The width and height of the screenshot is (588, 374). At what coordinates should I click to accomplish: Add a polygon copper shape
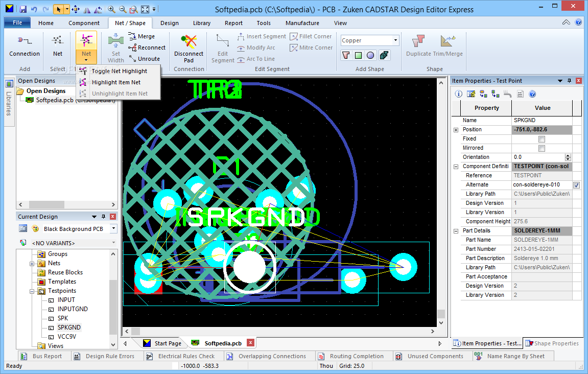346,56
